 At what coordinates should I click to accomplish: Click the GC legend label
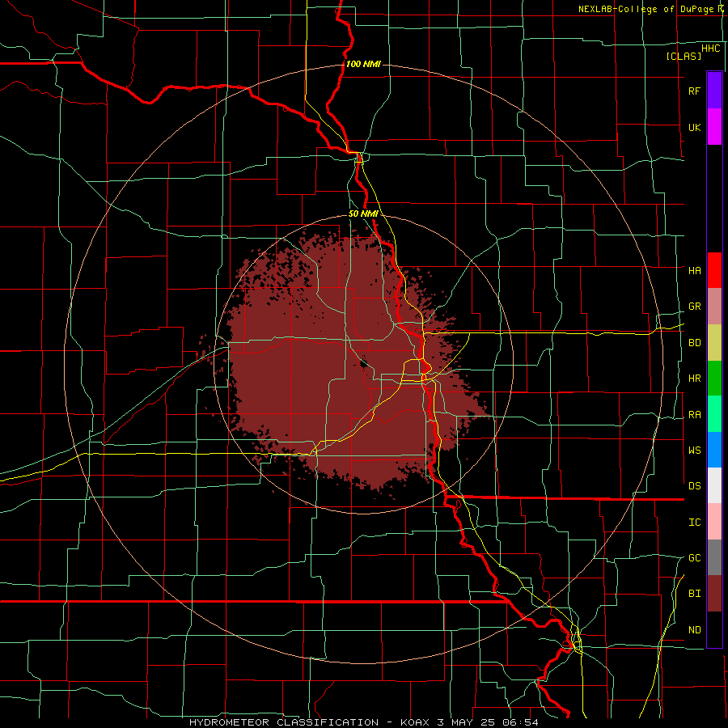pyautogui.click(x=695, y=558)
